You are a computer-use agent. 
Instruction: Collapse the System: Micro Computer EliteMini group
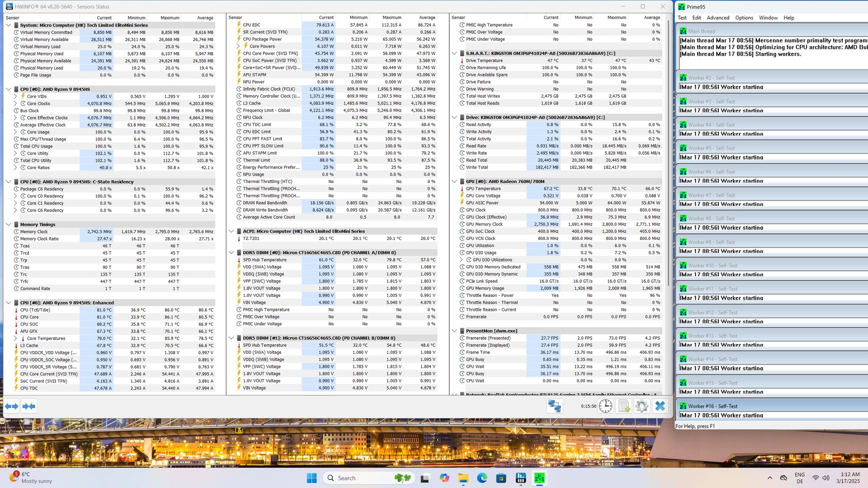(8, 25)
